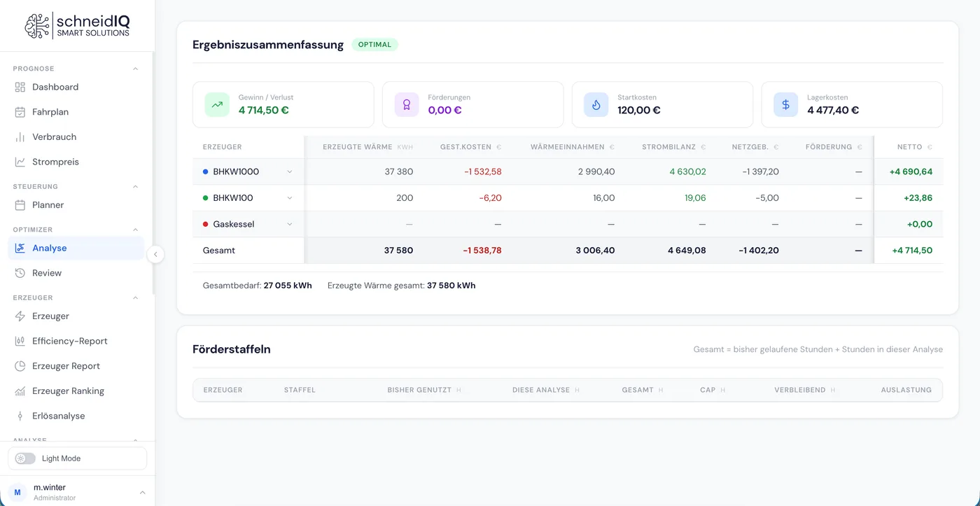
Task: Click the blue BHKW1000 color dot
Action: coord(205,171)
